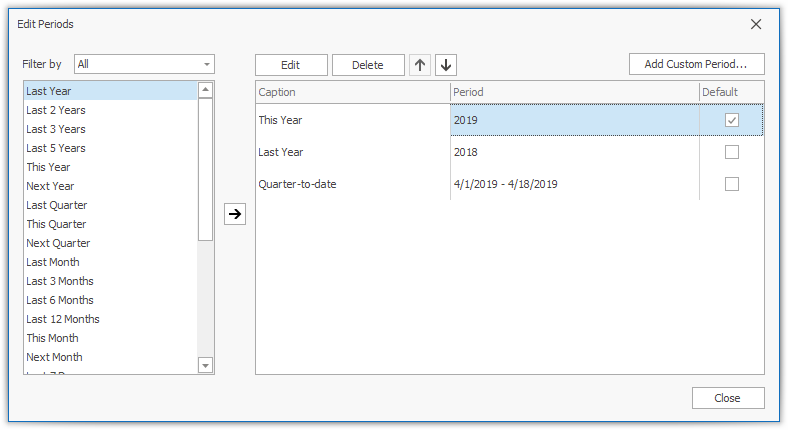Click the Period column header
Viewport: 788px width, 430px height.
tap(574, 92)
